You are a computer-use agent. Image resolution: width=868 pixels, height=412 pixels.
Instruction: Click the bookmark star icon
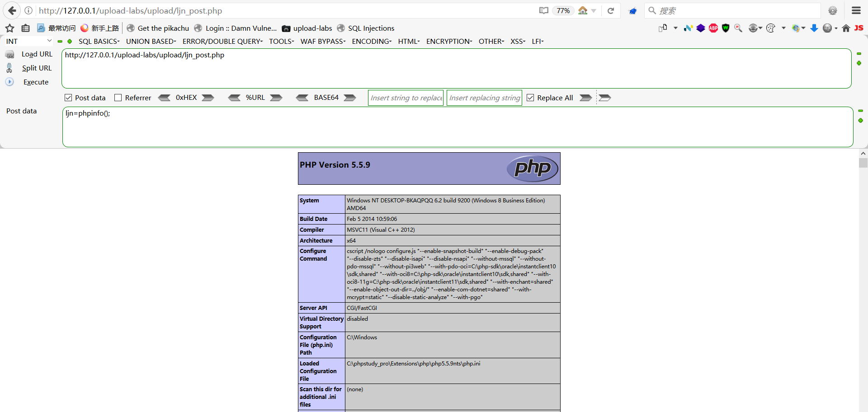pos(9,28)
